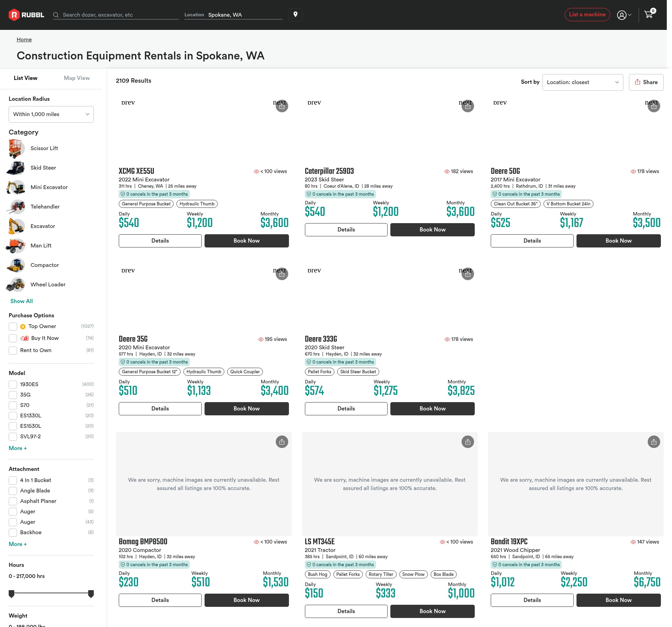Share the Deere 333G listing

[468, 274]
